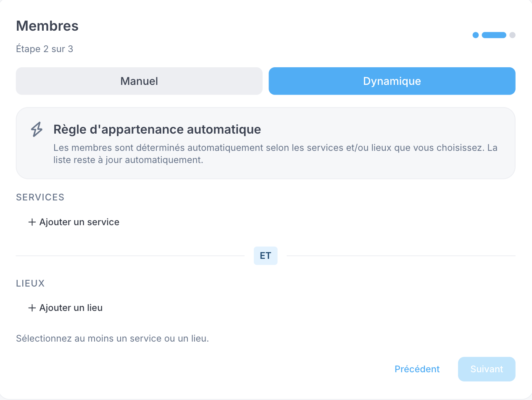532x400 pixels.
Task: Click the Membres heading
Action: (x=47, y=26)
